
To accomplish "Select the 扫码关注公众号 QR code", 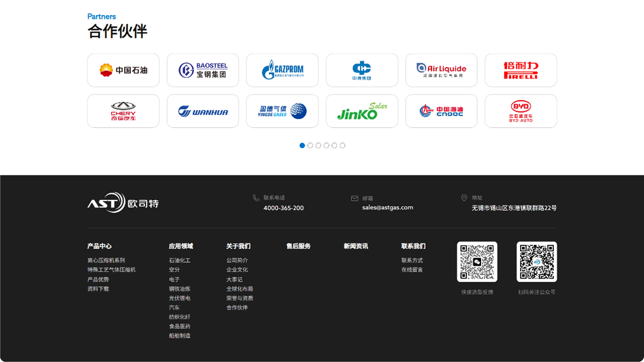I will 537,262.
